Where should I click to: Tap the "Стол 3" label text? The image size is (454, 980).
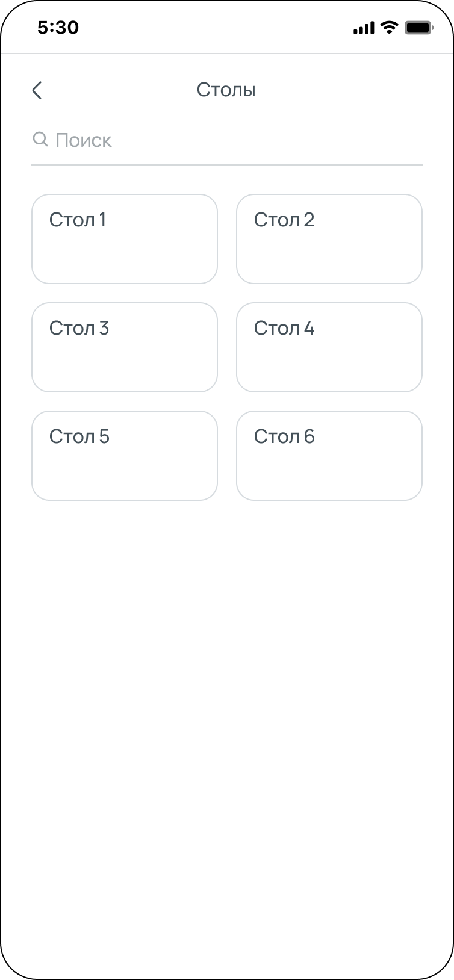tap(79, 329)
